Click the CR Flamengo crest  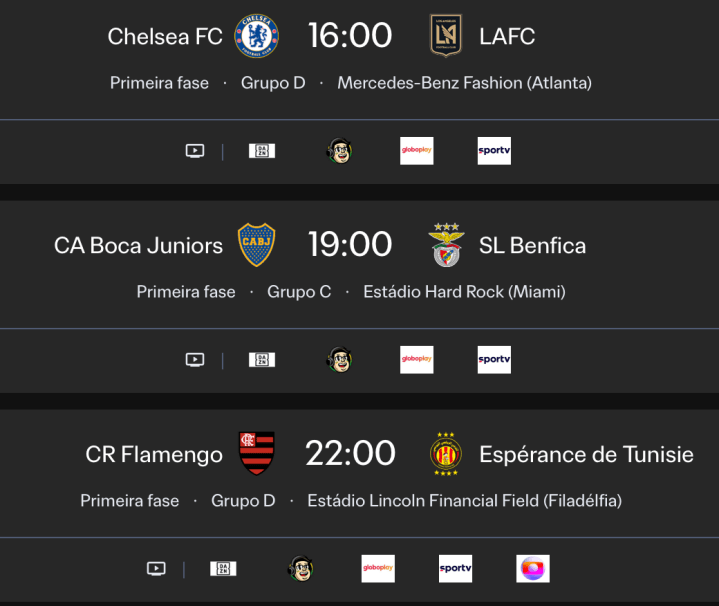(x=257, y=454)
